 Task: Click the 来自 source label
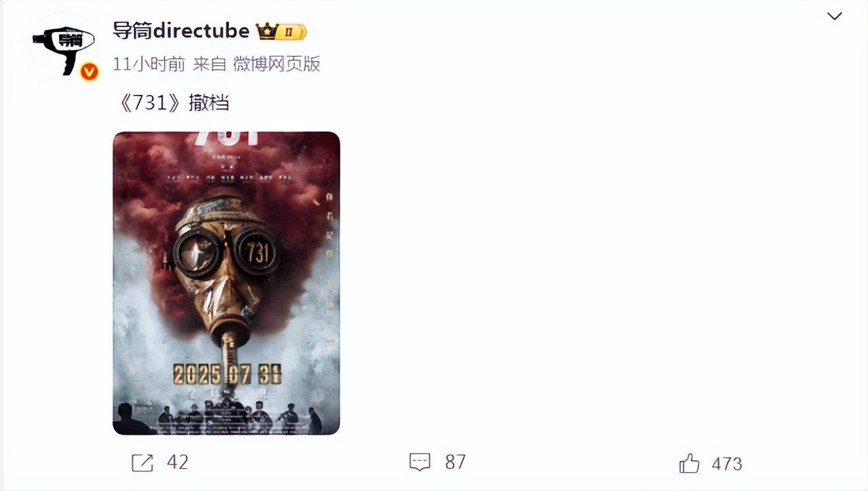(x=209, y=64)
